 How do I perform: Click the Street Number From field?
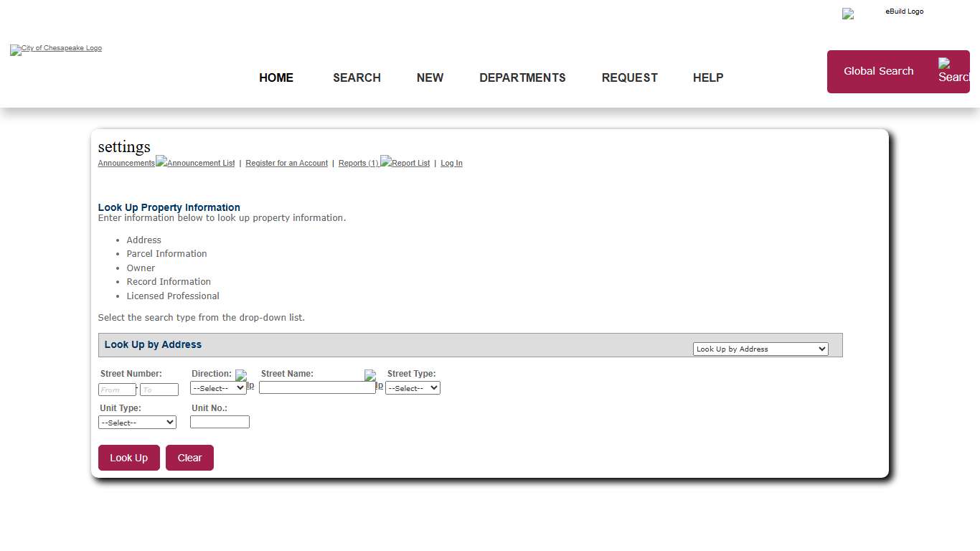(117, 390)
